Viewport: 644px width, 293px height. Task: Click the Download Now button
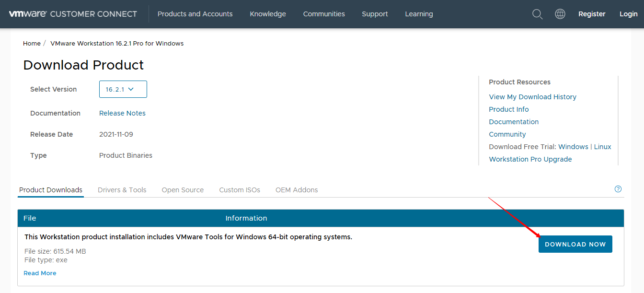575,244
